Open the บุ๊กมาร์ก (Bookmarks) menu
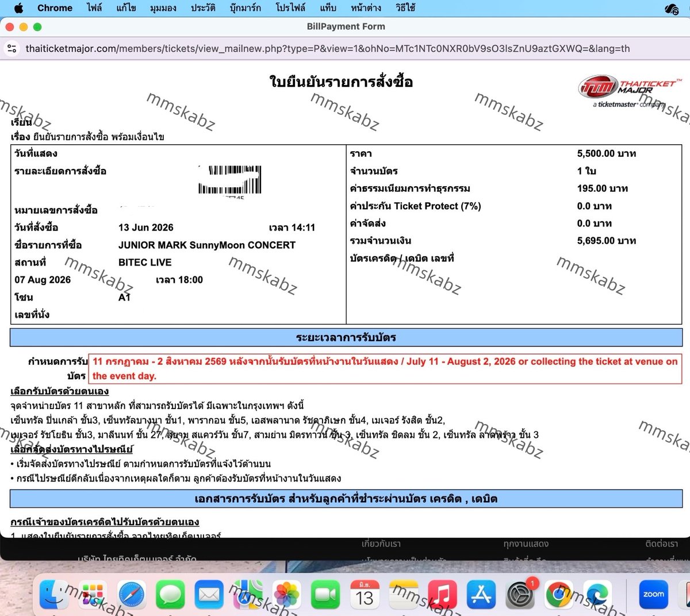 click(x=246, y=8)
